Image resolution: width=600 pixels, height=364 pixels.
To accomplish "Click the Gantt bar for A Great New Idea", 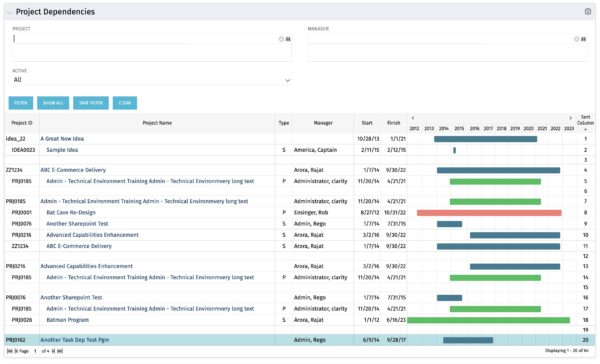I will [x=486, y=139].
